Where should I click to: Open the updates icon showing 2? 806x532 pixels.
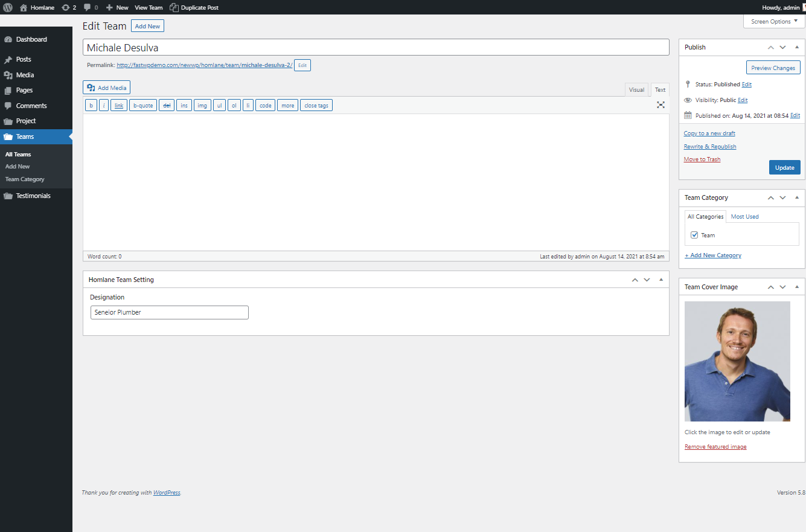(x=65, y=8)
